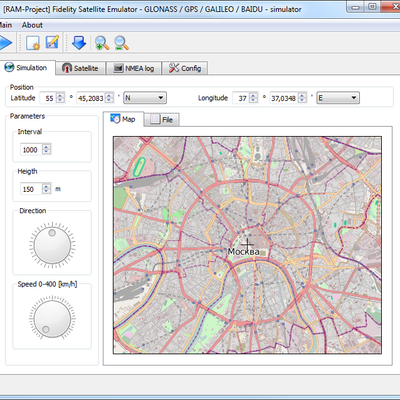
Task: Select the Map sub-tab
Action: [x=123, y=119]
